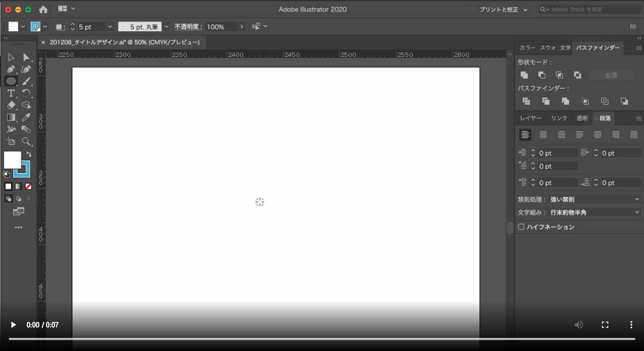Apply Minus Front shape mode
Viewport: 644px width, 351px height.
coord(542,75)
